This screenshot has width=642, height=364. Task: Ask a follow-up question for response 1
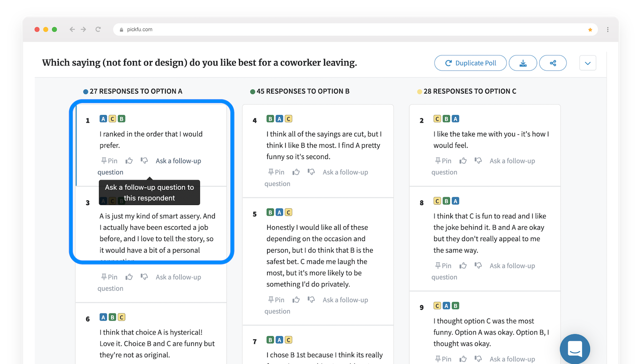tap(149, 166)
